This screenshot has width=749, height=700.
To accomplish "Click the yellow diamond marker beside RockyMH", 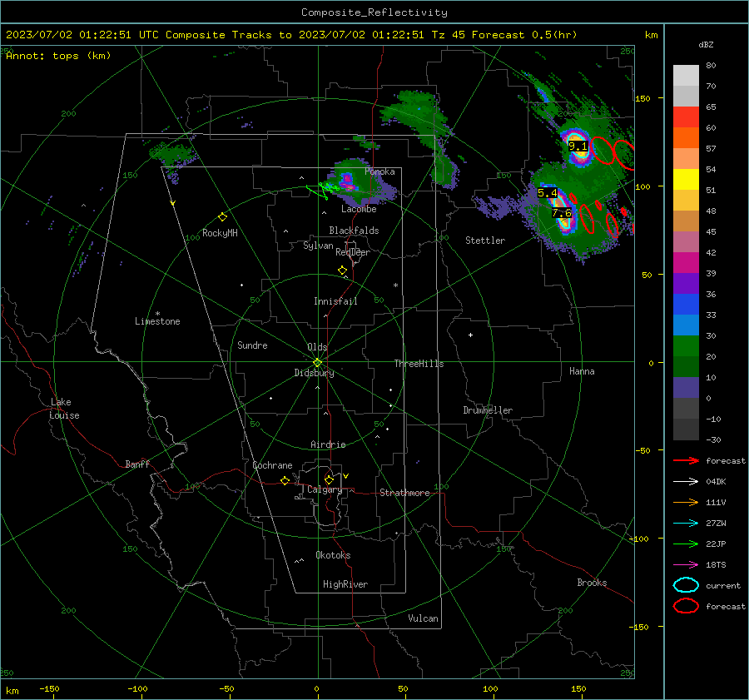I will pyautogui.click(x=222, y=217).
